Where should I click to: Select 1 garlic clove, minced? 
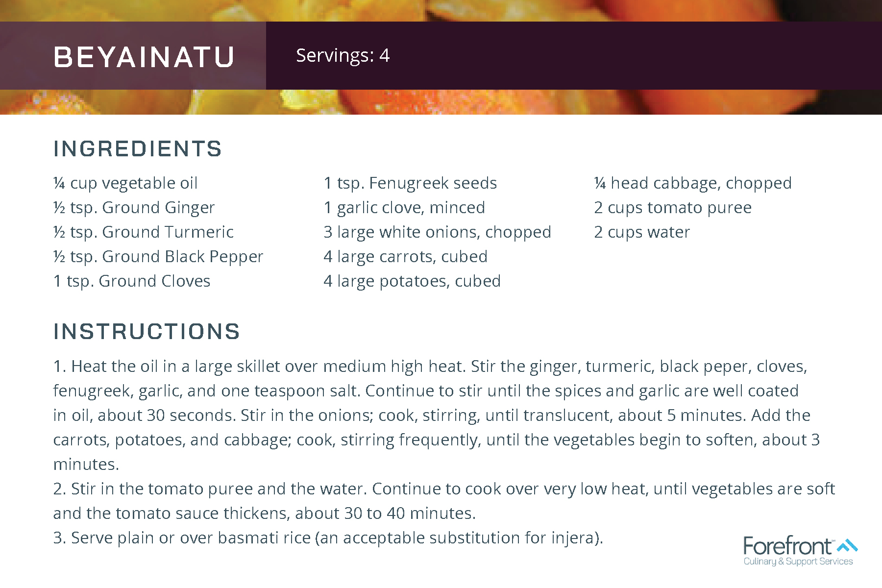coord(404,208)
